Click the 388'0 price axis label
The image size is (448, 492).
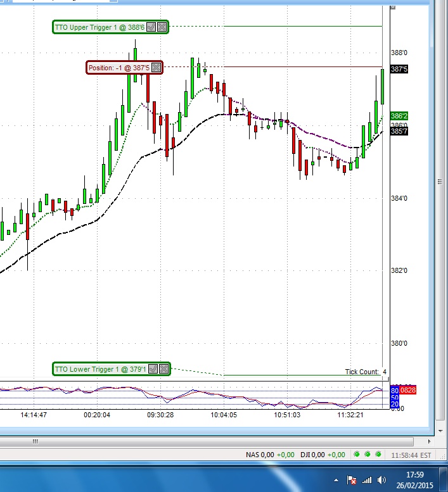click(399, 53)
